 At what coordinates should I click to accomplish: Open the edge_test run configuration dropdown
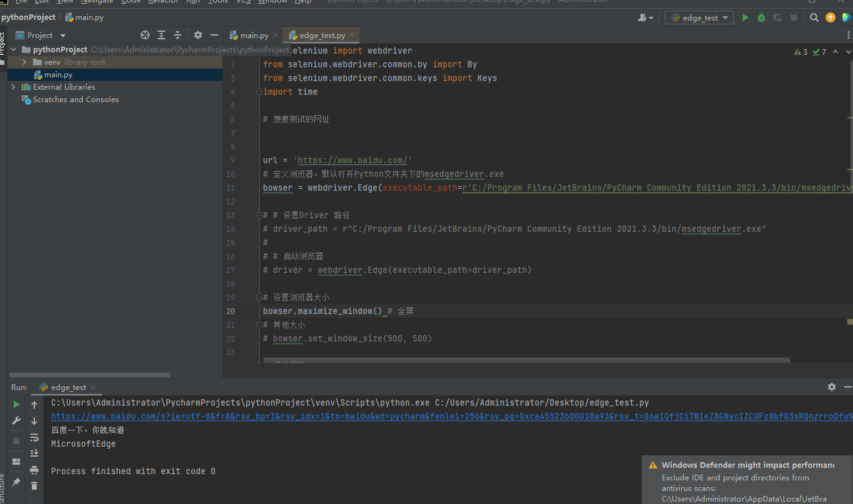click(700, 18)
